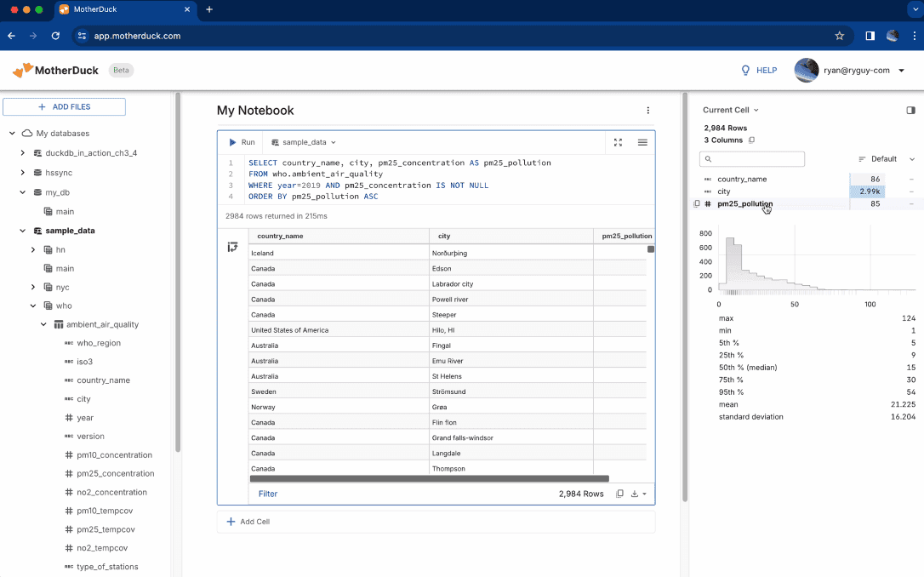Expand the cell to fullscreen

(619, 142)
